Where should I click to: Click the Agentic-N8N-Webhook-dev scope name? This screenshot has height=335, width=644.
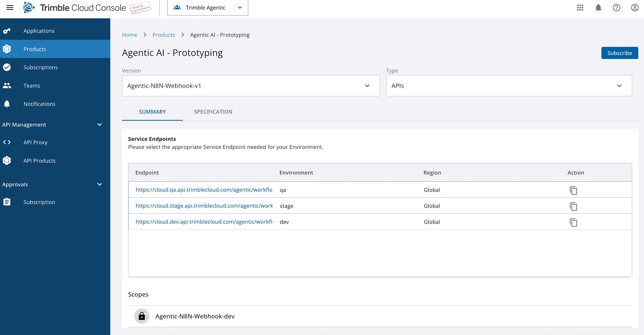tap(195, 316)
